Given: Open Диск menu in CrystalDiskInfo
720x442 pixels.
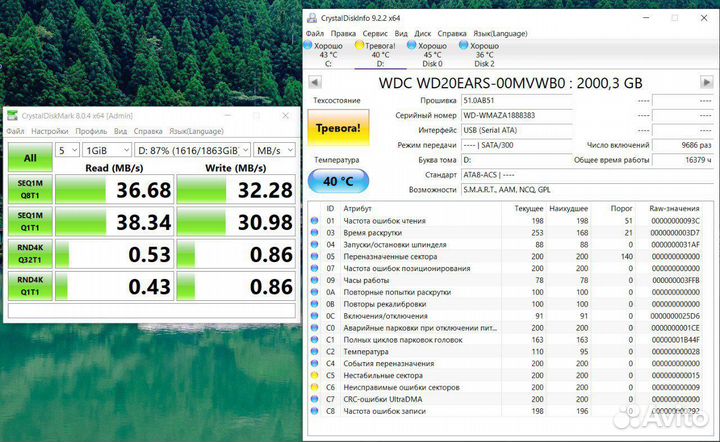Looking at the screenshot, I should click(422, 34).
